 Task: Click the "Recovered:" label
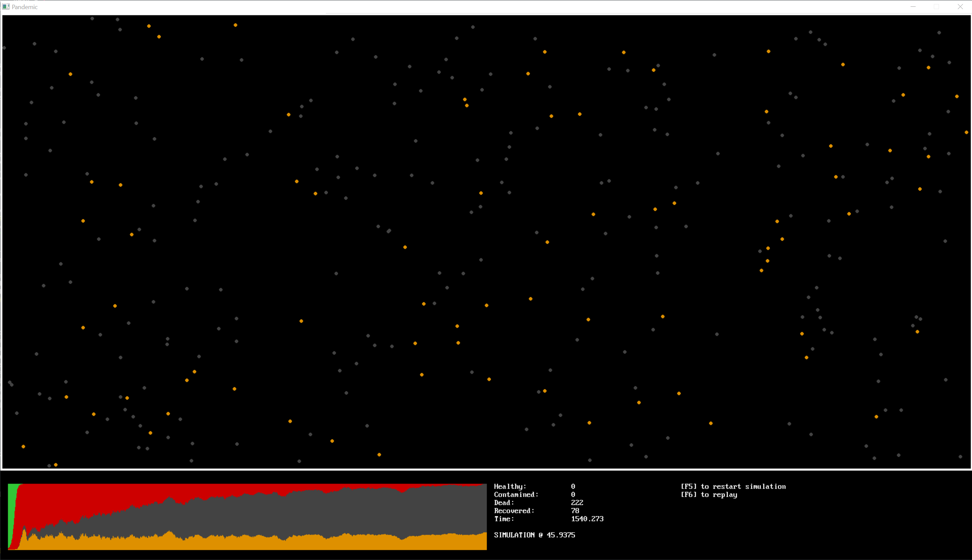tap(514, 511)
